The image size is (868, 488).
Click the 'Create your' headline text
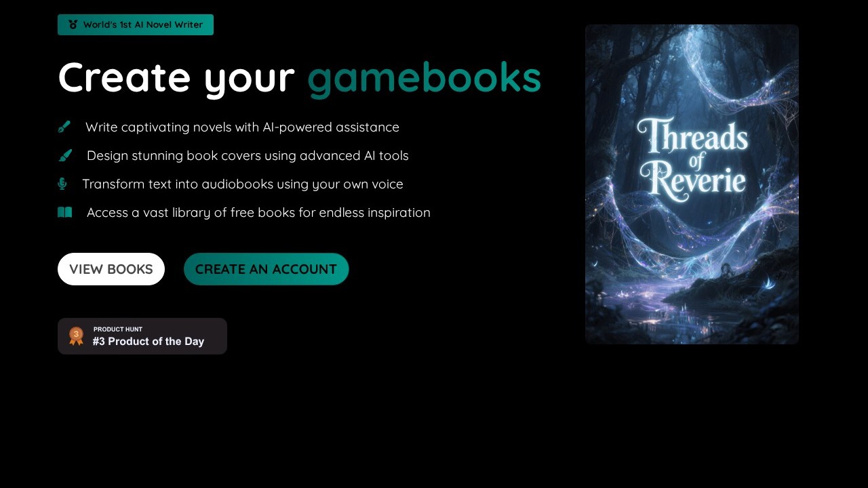[x=176, y=78]
